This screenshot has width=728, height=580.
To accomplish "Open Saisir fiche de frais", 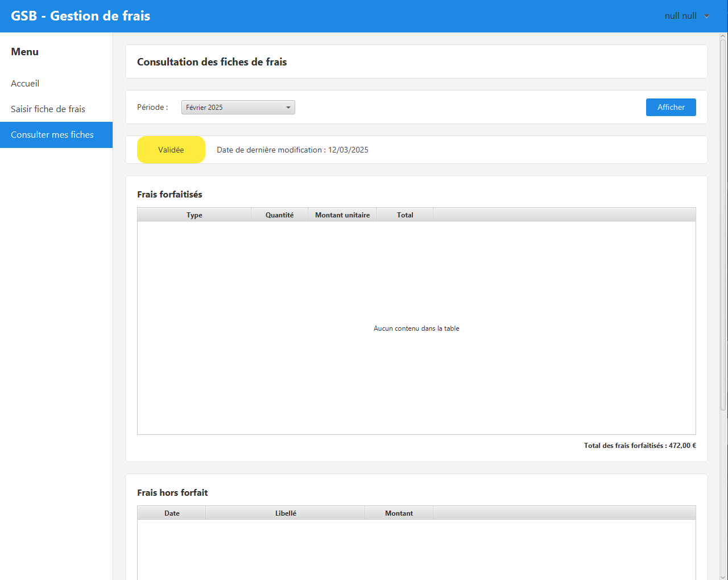I will coord(48,109).
